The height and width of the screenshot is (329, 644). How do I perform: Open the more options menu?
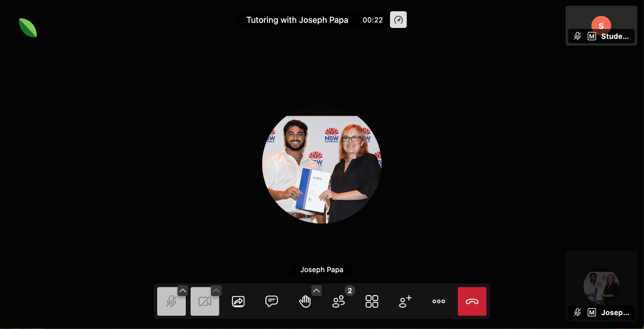point(438,301)
